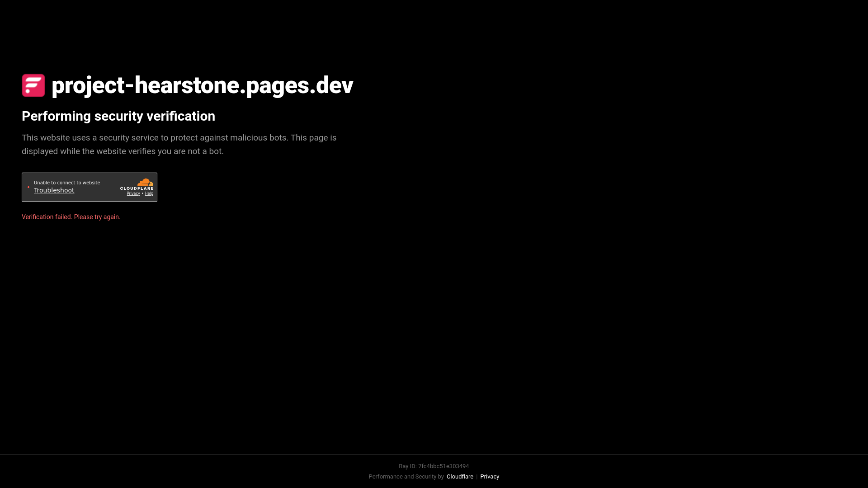Open the footer Privacy link
This screenshot has width=868, height=488.
[490, 477]
